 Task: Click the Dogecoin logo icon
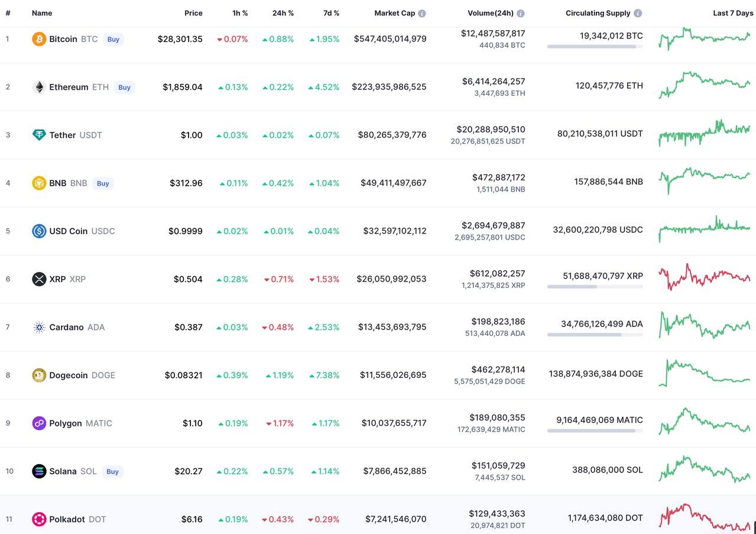(x=39, y=375)
